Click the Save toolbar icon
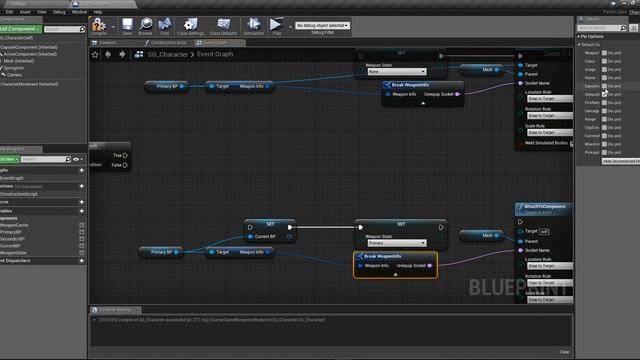This screenshot has height=360, width=640. pos(127,25)
